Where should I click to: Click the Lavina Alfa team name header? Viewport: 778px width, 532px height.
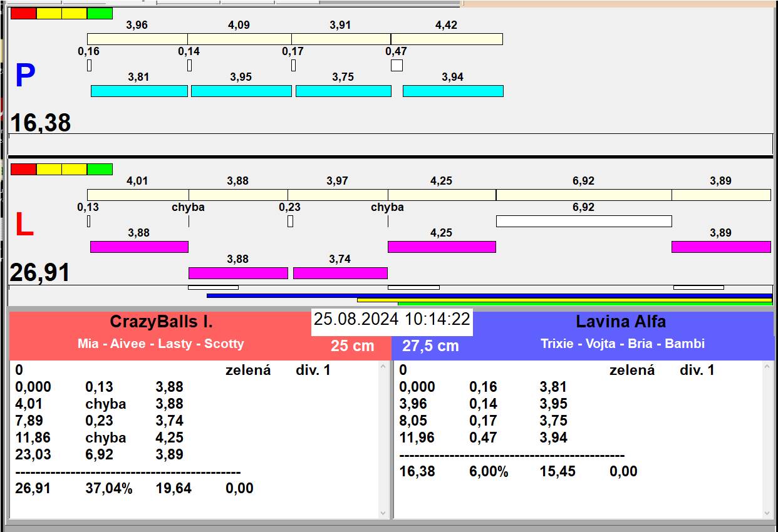tap(620, 322)
